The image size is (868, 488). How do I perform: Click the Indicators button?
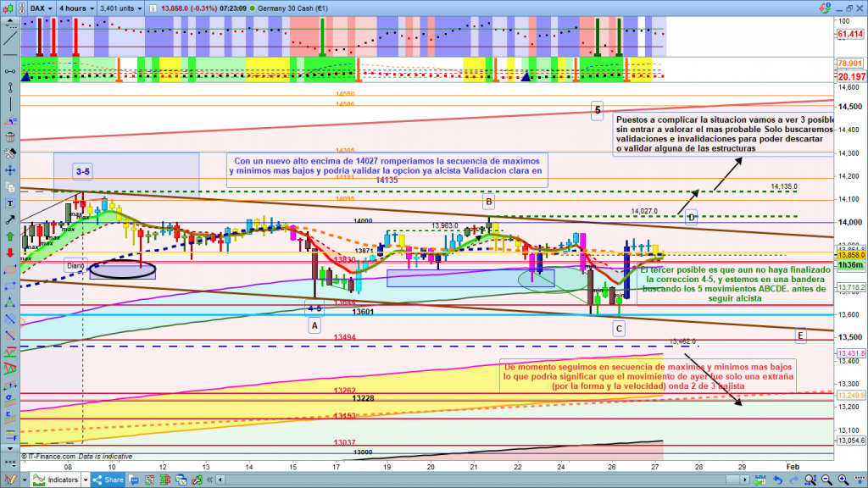click(58, 481)
